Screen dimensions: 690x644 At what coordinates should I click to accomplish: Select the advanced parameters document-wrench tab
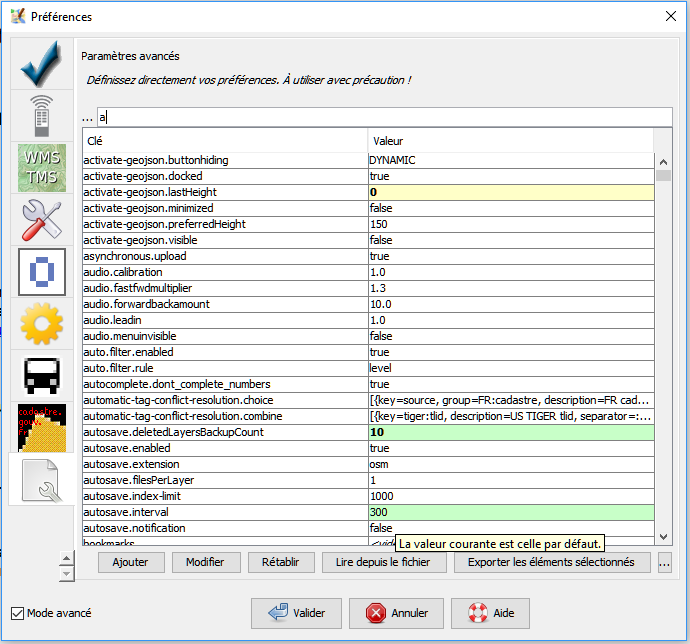[41, 478]
